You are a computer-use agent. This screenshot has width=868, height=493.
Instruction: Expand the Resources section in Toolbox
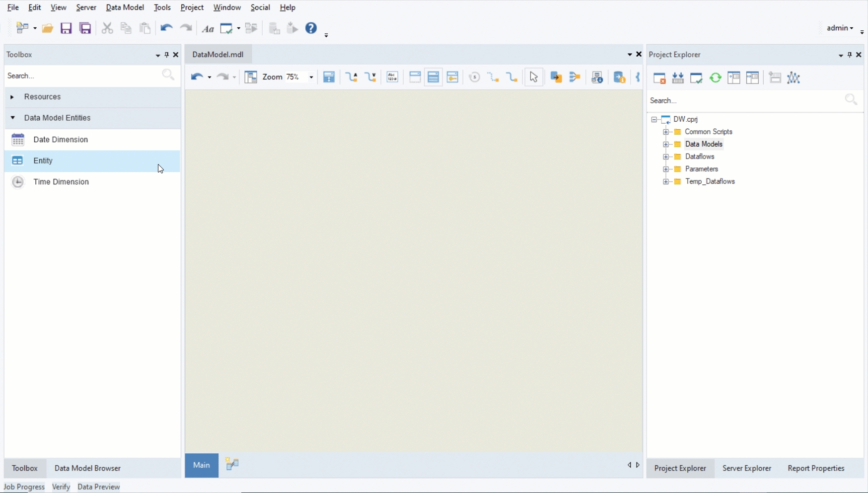pos(12,97)
